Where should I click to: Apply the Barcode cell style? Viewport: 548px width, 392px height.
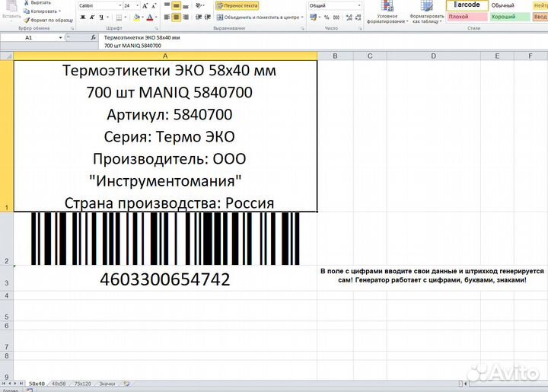pos(467,5)
